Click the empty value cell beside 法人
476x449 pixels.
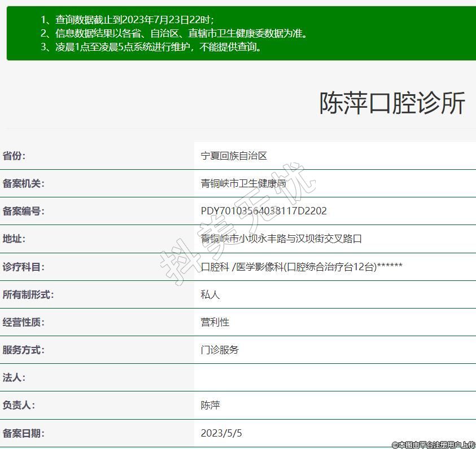point(334,377)
